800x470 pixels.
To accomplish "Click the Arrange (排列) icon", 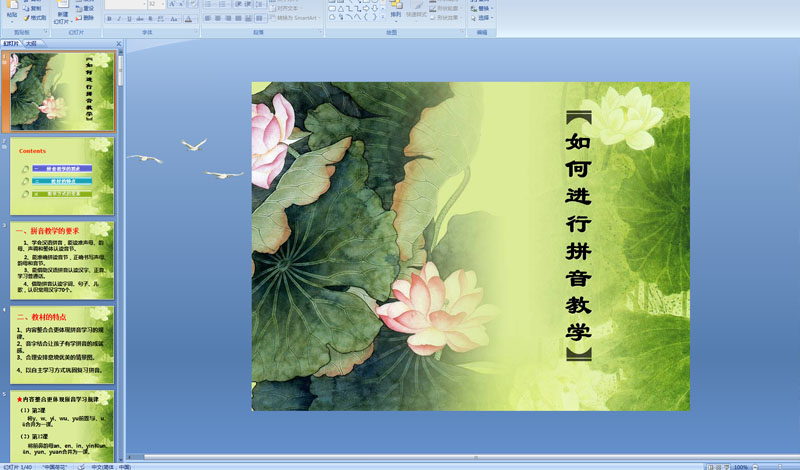I will (x=396, y=8).
